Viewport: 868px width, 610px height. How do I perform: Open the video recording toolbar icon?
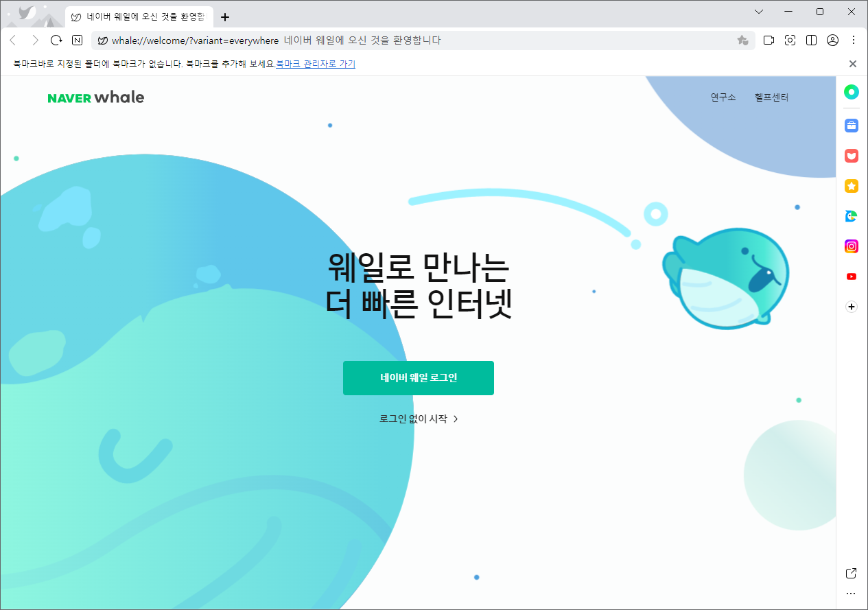click(x=769, y=40)
